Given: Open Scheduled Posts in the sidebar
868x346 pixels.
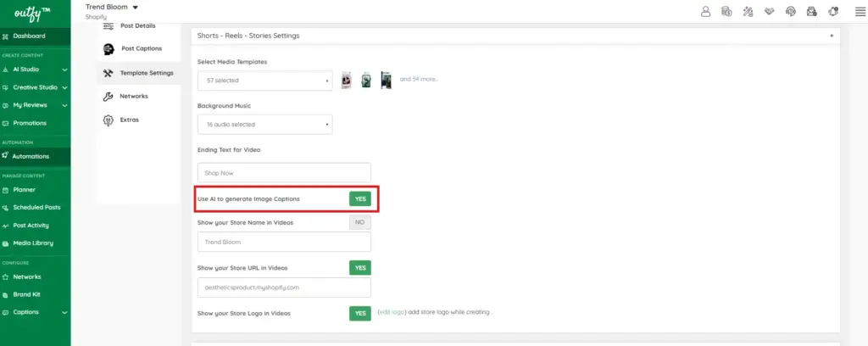Looking at the screenshot, I should [x=36, y=208].
